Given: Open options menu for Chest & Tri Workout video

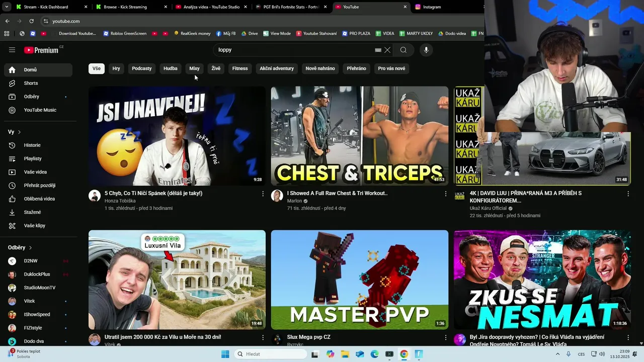Looking at the screenshot, I should coord(445,194).
